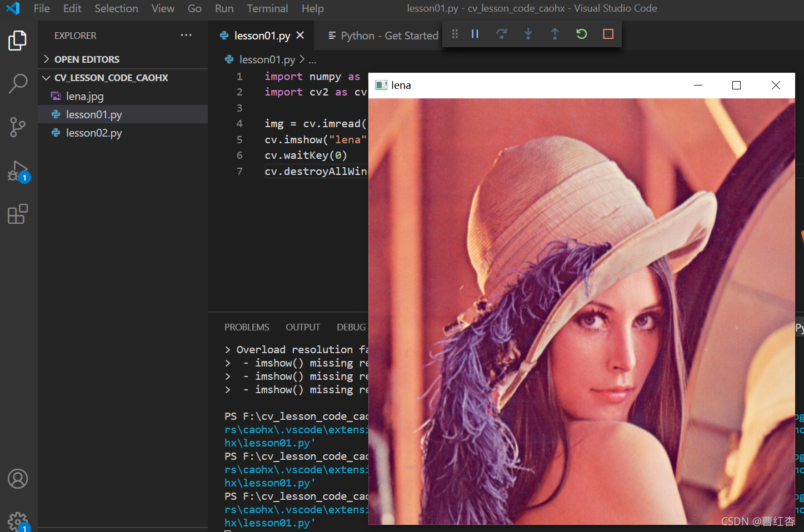
Task: Open Run and Debug view
Action: click(18, 171)
